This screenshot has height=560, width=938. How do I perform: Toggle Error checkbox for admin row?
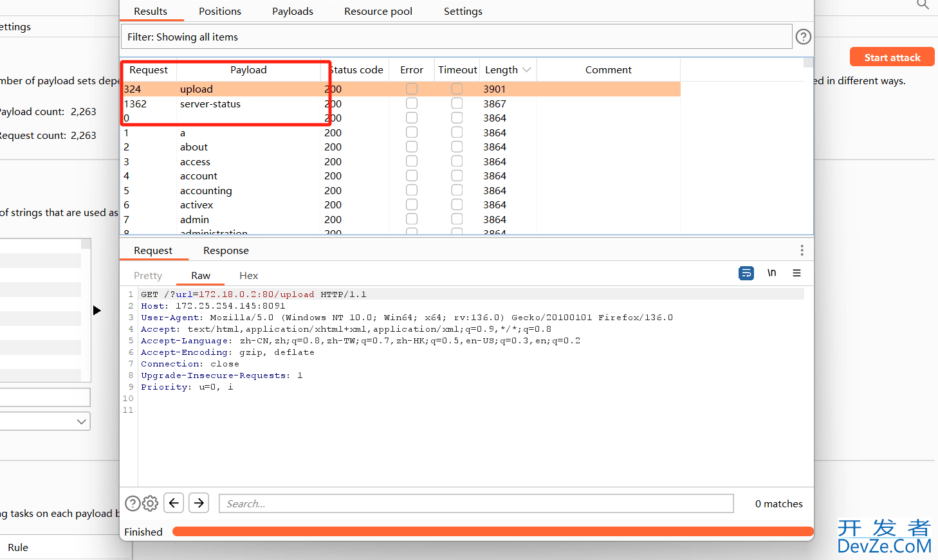click(412, 219)
